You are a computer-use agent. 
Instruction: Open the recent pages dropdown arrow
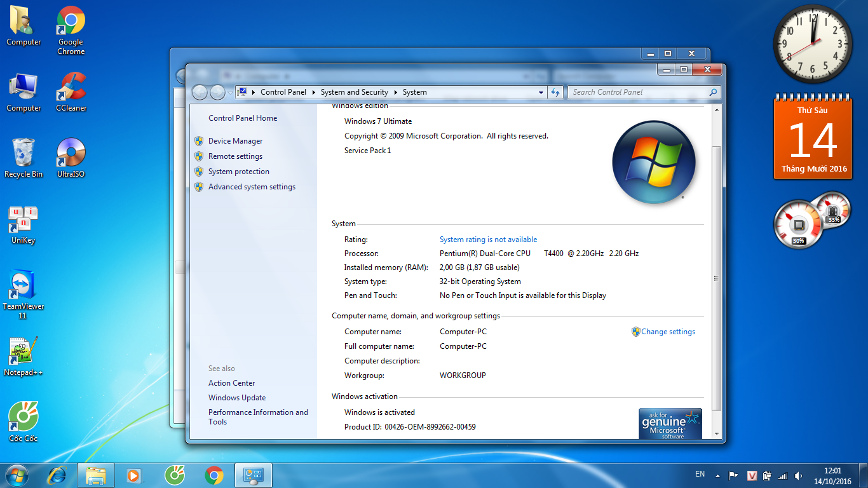[230, 93]
